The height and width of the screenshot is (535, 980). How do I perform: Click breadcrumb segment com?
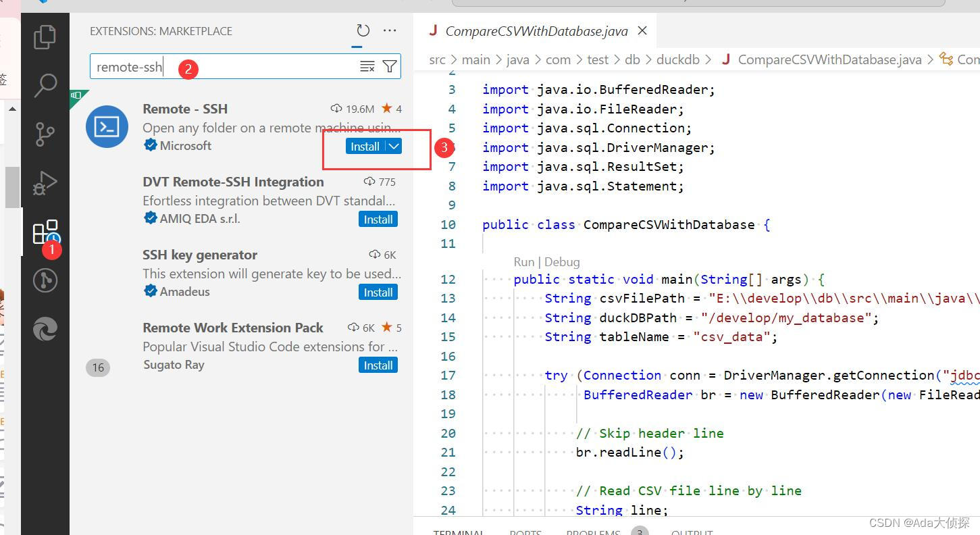coord(558,59)
